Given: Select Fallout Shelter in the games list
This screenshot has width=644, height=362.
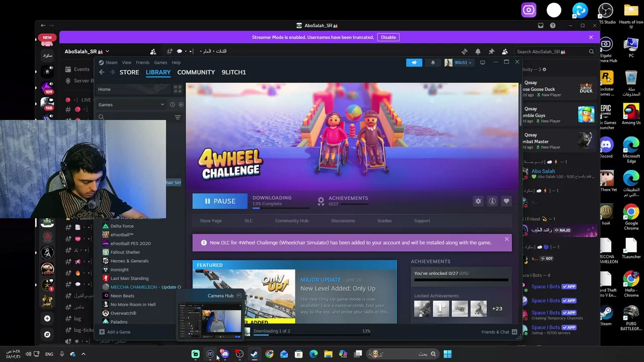Looking at the screenshot, I should (x=125, y=252).
